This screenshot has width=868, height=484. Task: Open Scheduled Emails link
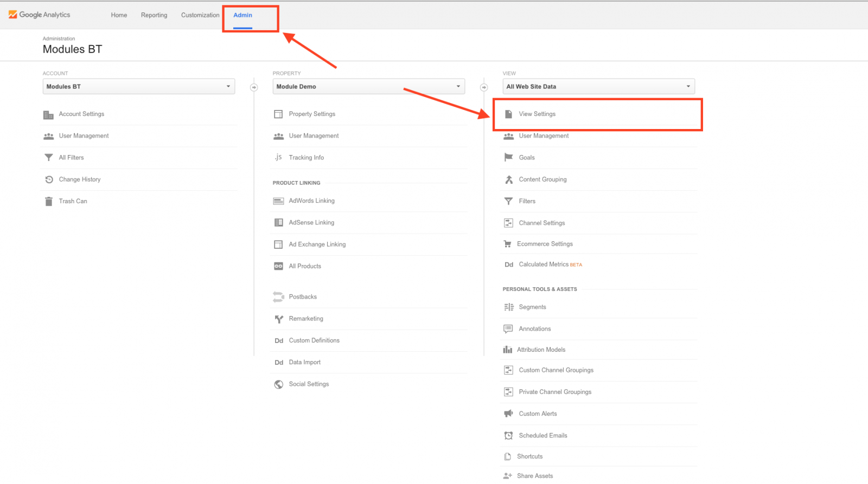pyautogui.click(x=543, y=435)
